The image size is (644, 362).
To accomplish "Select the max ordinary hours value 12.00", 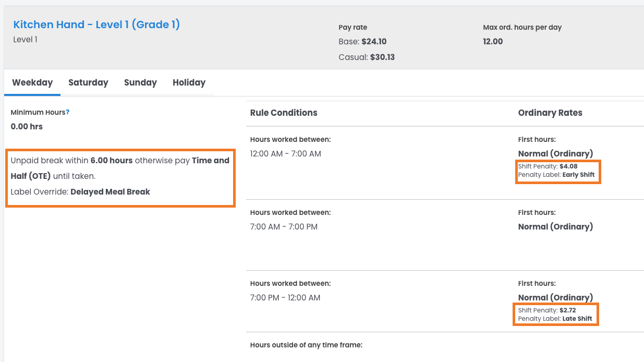I will coord(493,42).
